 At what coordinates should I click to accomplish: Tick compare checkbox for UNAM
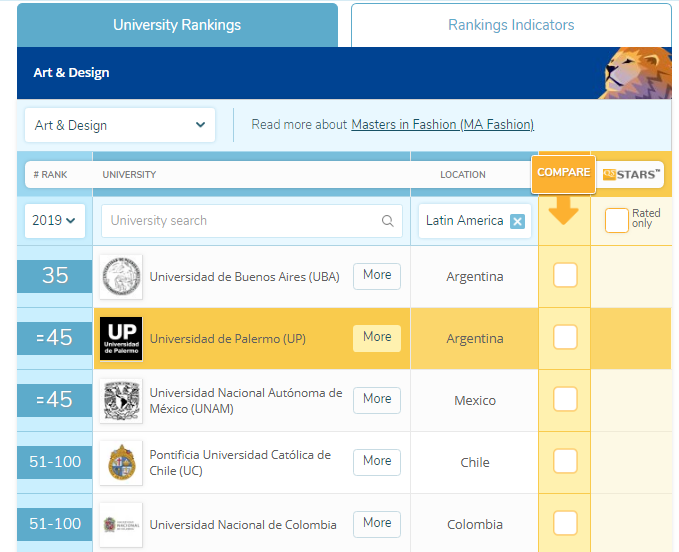coord(565,399)
